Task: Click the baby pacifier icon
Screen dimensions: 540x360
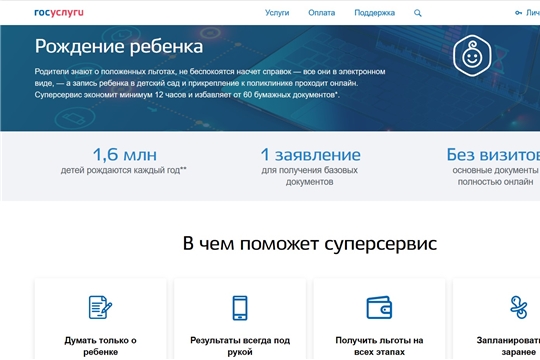Action: point(519,307)
